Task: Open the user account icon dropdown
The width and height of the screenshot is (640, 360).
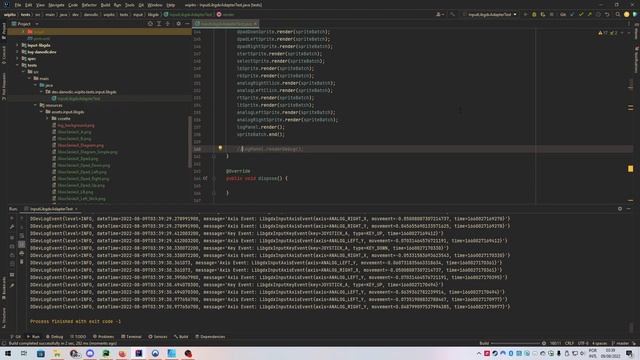Action: coord(440,14)
